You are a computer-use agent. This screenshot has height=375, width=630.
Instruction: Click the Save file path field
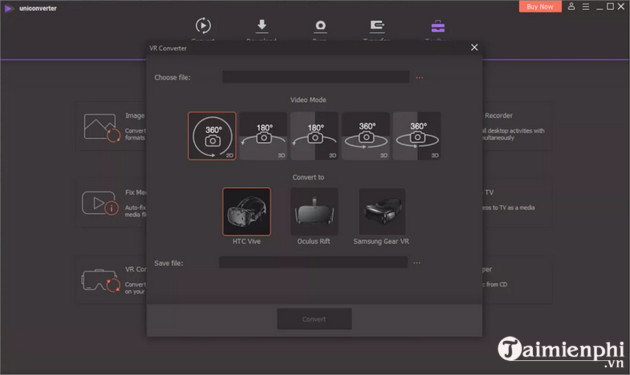coord(313,262)
